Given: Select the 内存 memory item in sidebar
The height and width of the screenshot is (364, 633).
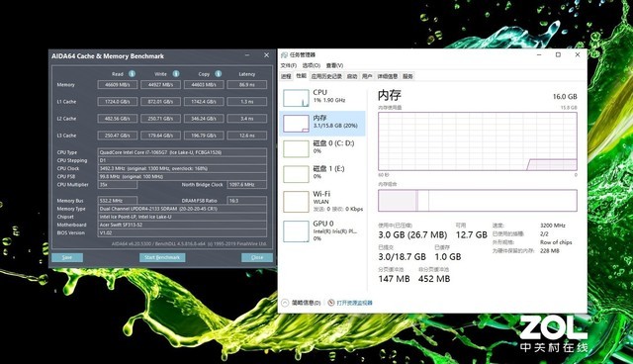Looking at the screenshot, I should pos(322,123).
